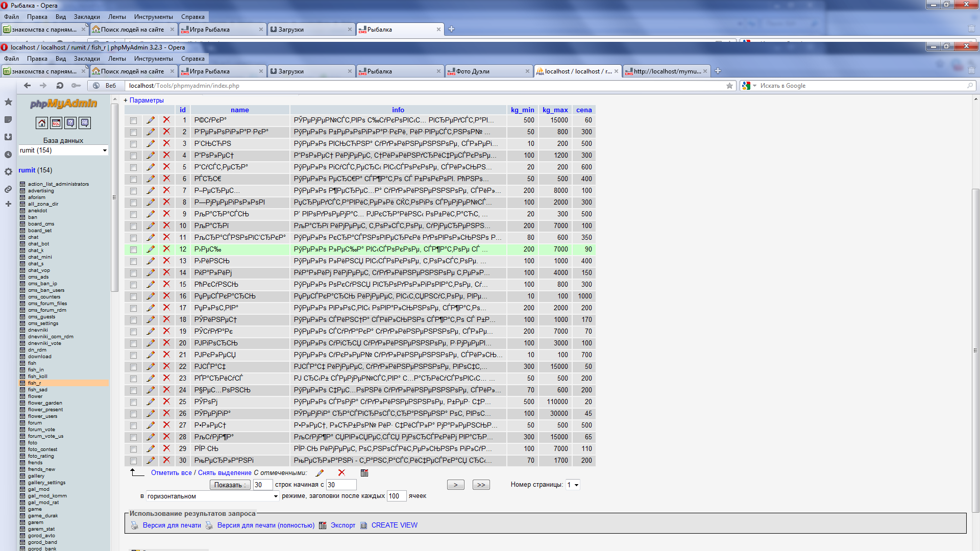Open the Opera History clock sidebar icon
This screenshot has height=551, width=980.
(x=8, y=155)
